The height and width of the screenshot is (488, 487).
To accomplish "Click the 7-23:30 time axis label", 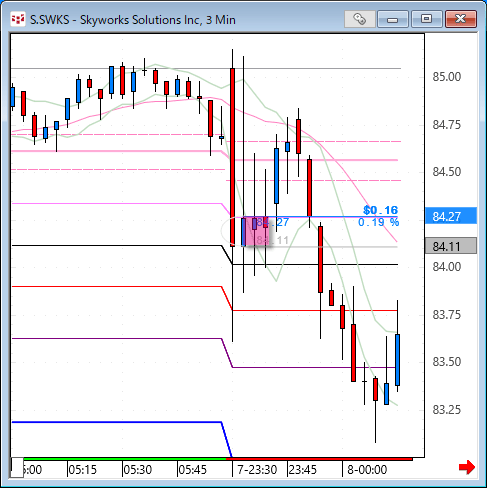I will [x=257, y=470].
